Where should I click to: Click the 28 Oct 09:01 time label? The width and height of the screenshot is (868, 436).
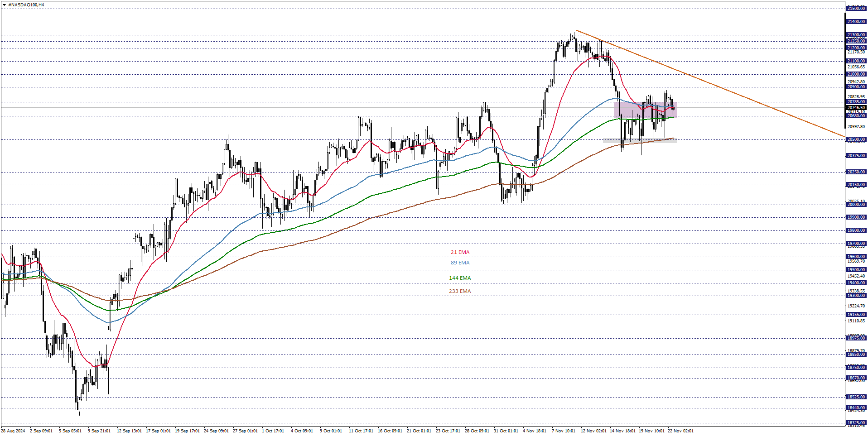point(477,431)
